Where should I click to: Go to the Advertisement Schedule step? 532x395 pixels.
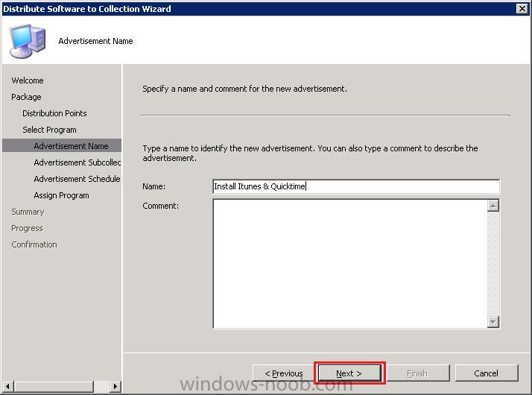click(x=77, y=179)
